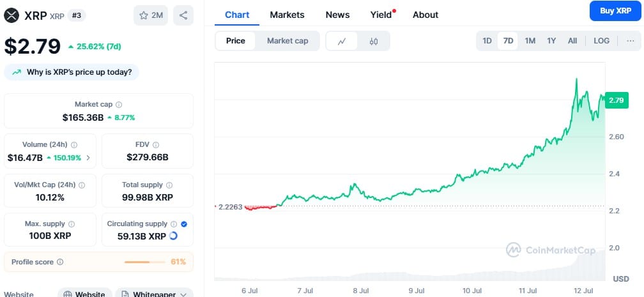Switch to candlestick chart icon
Viewport: 644px width, 297px height.
[373, 41]
